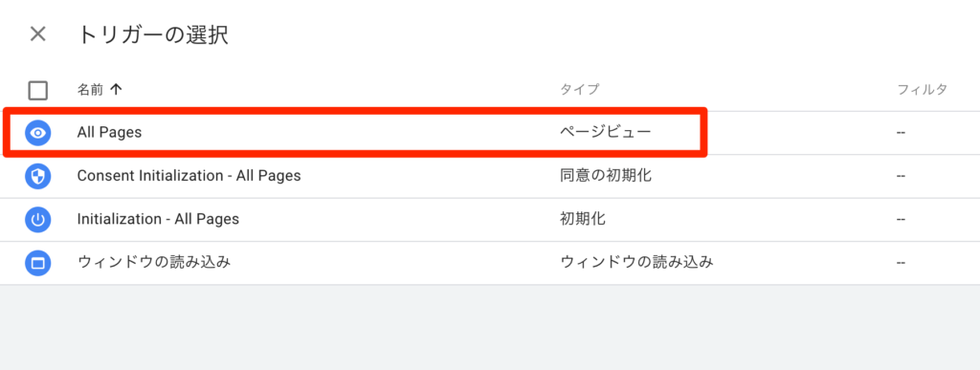
Task: Select the All Pages trigger name
Action: click(x=109, y=133)
